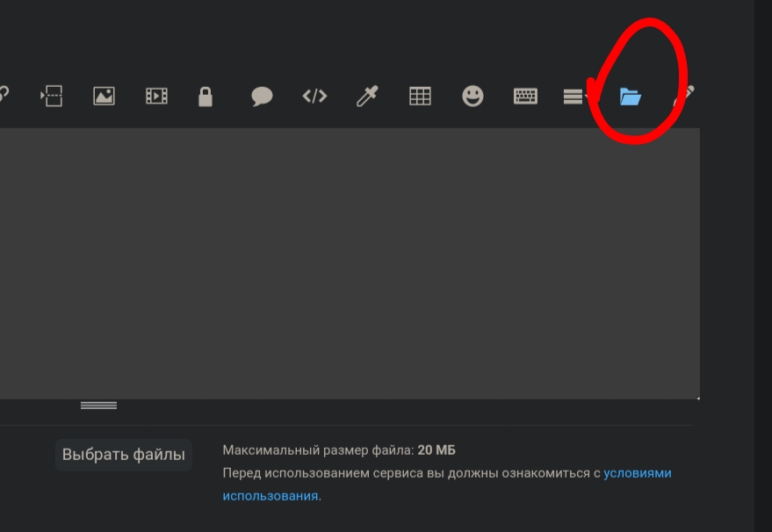This screenshot has width=772, height=532.
Task: Click the chain link icon on toolbar
Action: pyautogui.click(x=4, y=94)
